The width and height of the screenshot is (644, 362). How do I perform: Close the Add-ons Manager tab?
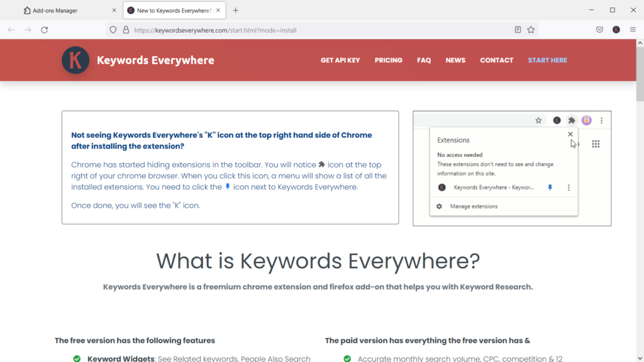click(114, 10)
